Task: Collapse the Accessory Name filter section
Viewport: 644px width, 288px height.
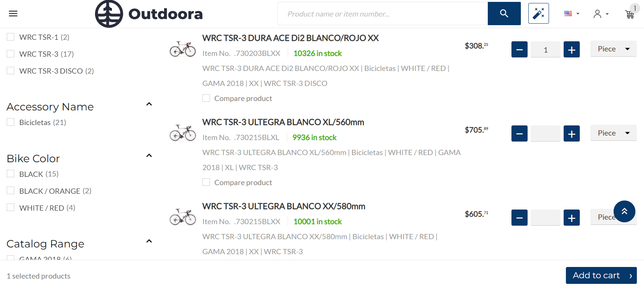Action: click(x=149, y=104)
